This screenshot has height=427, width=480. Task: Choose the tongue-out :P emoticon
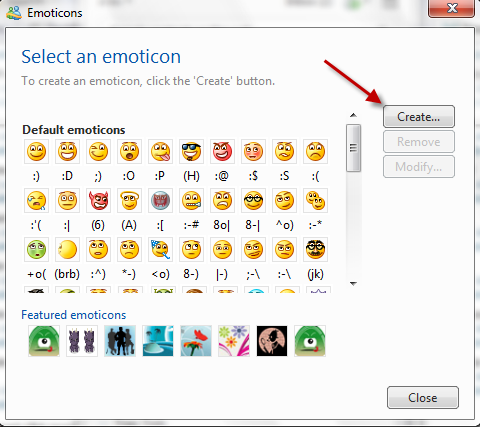click(x=160, y=151)
